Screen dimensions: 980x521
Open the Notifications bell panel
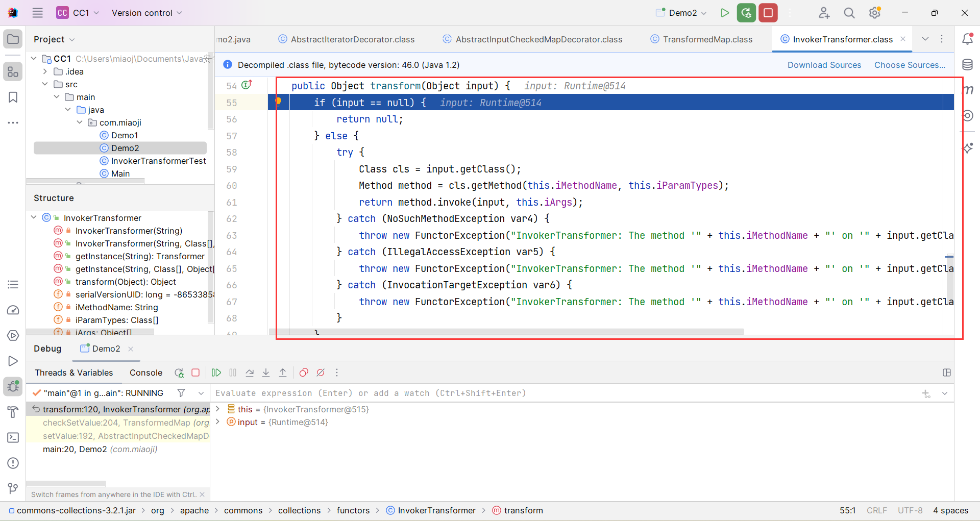point(967,39)
